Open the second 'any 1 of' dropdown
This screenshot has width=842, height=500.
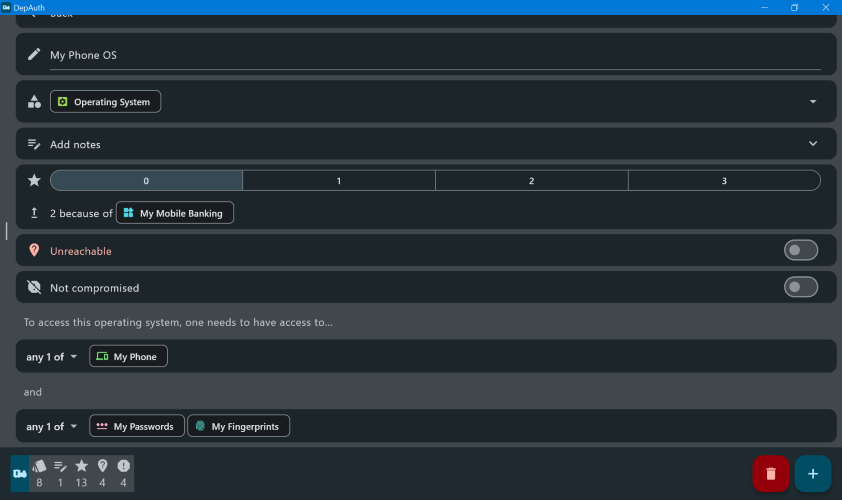[x=52, y=426]
